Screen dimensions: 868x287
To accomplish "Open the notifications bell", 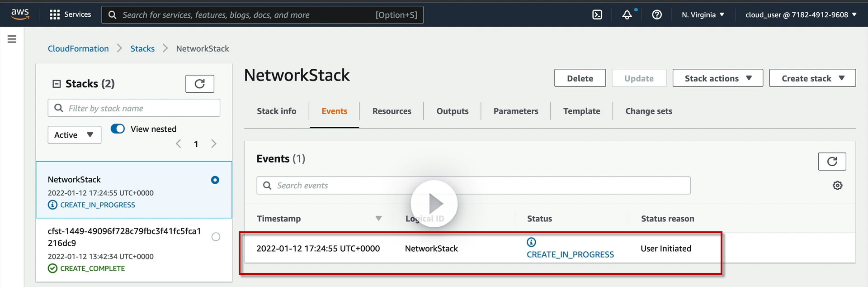I will tap(627, 15).
